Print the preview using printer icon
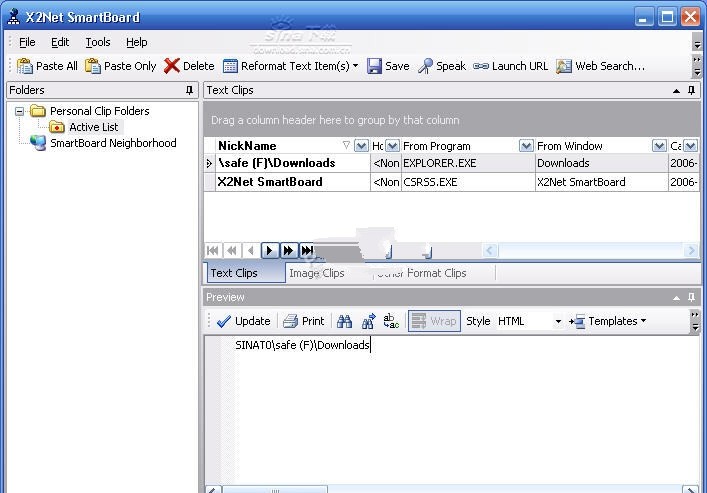Viewport: 707px width, 493px height. click(x=290, y=321)
